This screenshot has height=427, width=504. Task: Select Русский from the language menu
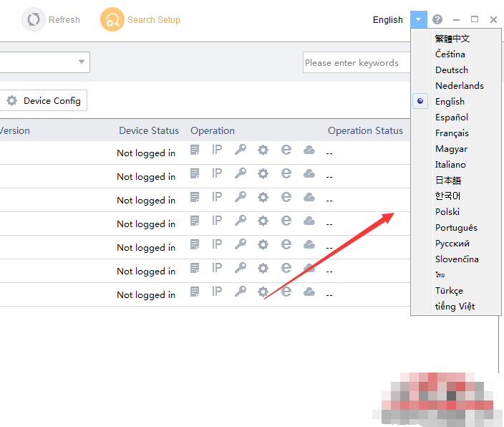coord(452,244)
